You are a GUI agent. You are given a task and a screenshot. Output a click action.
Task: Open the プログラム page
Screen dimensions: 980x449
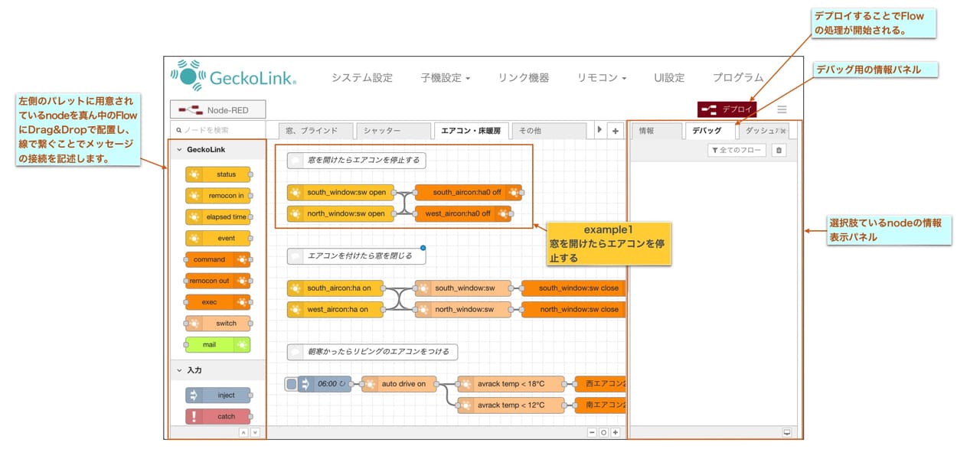coord(738,78)
